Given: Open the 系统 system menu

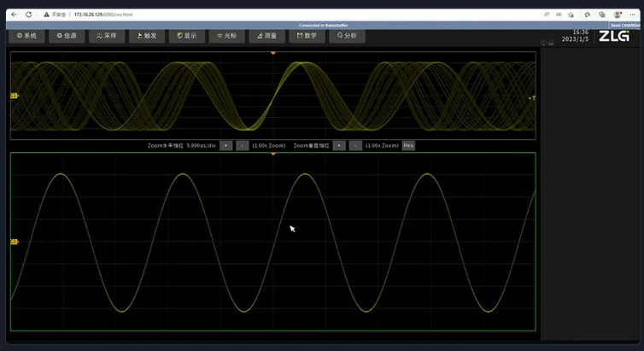Looking at the screenshot, I should (x=27, y=36).
